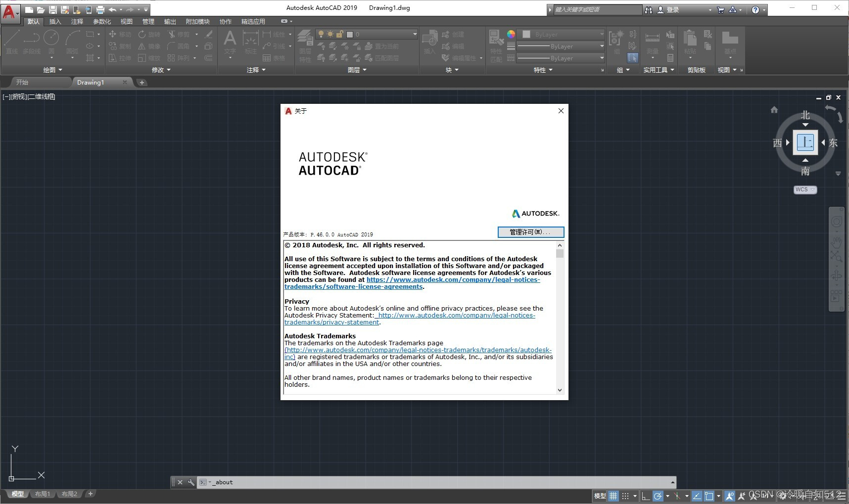Open the Table (表格) tool

[274, 58]
